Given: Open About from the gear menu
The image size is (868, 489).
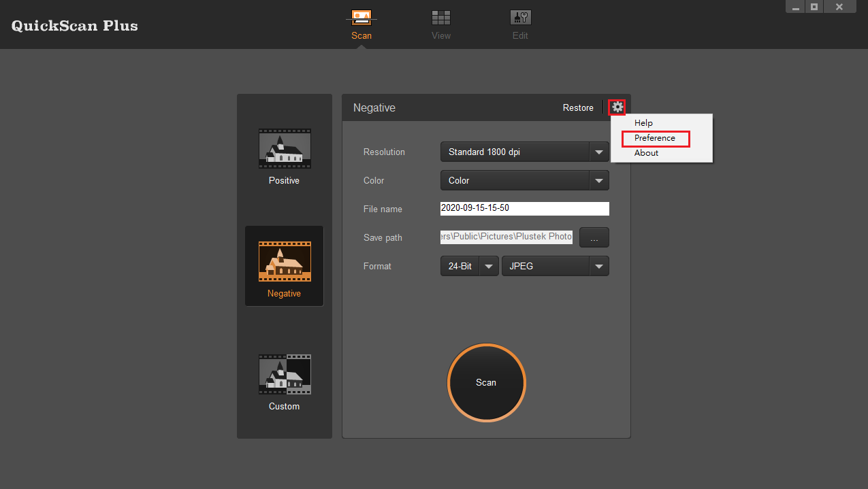Looking at the screenshot, I should 646,153.
